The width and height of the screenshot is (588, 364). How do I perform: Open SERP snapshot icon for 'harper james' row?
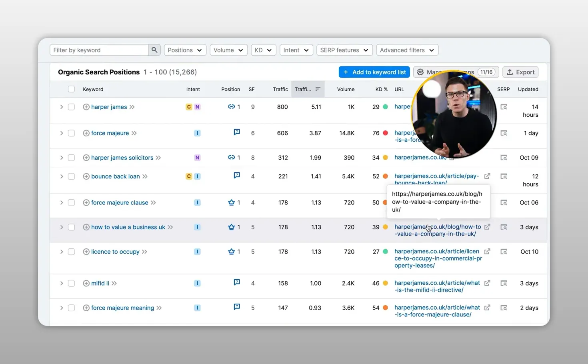click(504, 107)
